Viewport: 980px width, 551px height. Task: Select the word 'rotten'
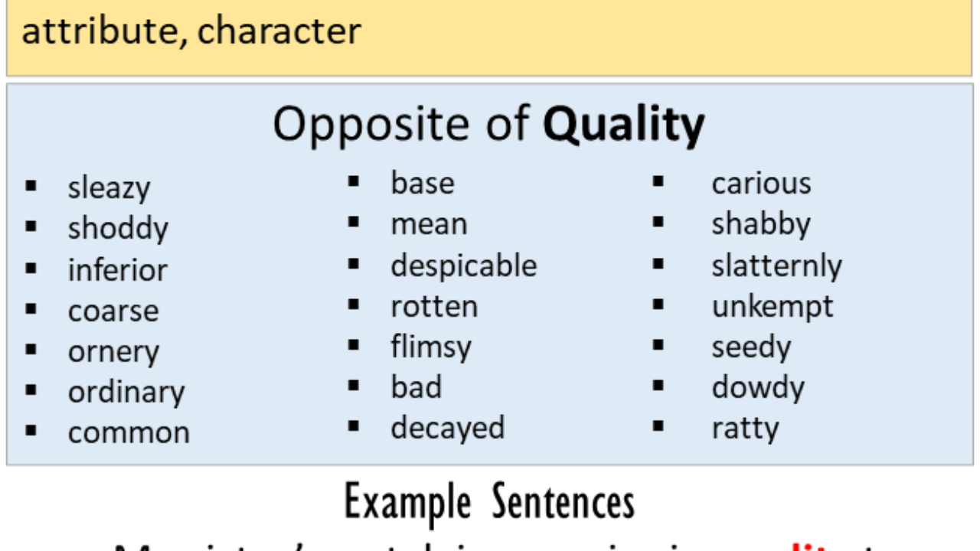tap(434, 306)
